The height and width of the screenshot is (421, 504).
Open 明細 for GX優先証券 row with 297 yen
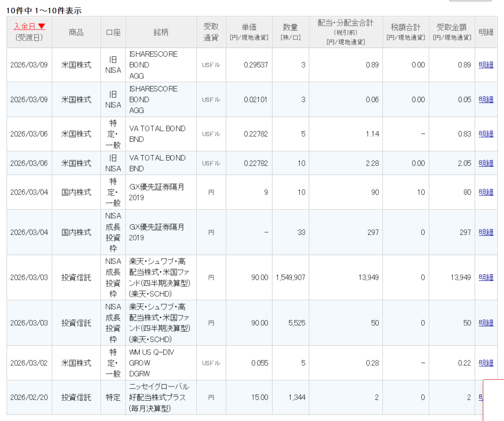(x=486, y=232)
